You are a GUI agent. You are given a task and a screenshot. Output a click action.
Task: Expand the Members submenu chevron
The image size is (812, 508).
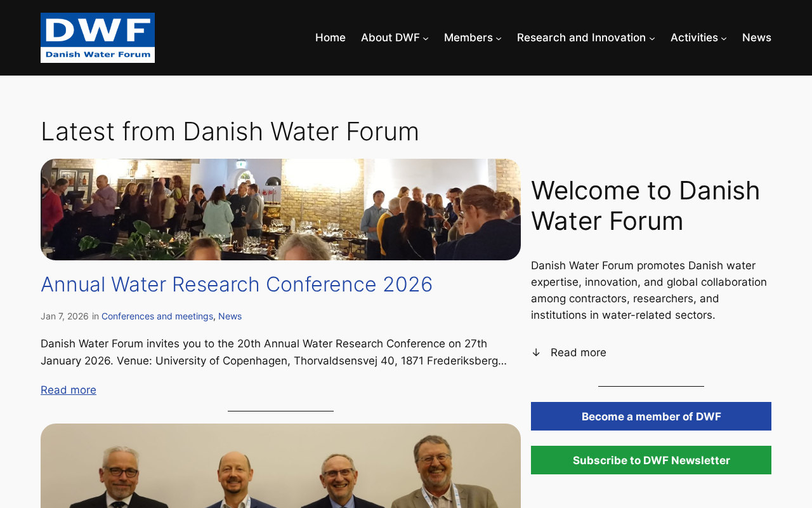499,38
